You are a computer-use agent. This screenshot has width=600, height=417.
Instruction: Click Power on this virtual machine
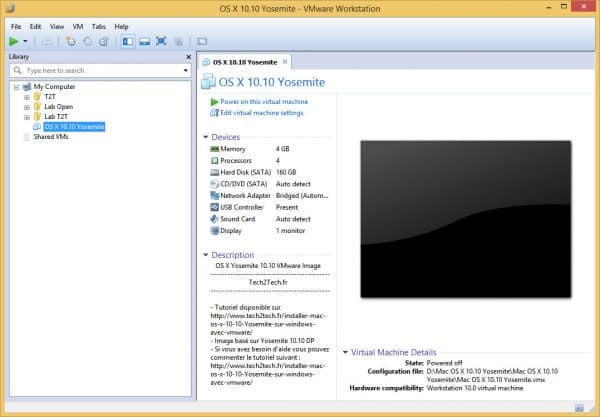click(x=264, y=102)
